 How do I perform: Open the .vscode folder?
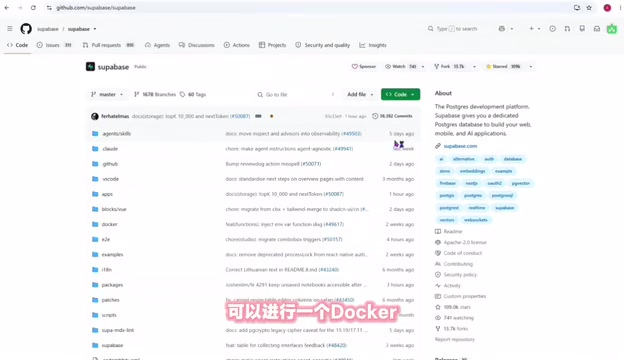(x=110, y=179)
